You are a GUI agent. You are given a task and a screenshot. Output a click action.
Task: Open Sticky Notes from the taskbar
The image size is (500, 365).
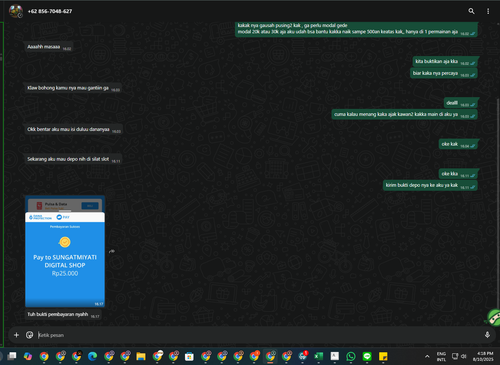[x=383, y=356]
